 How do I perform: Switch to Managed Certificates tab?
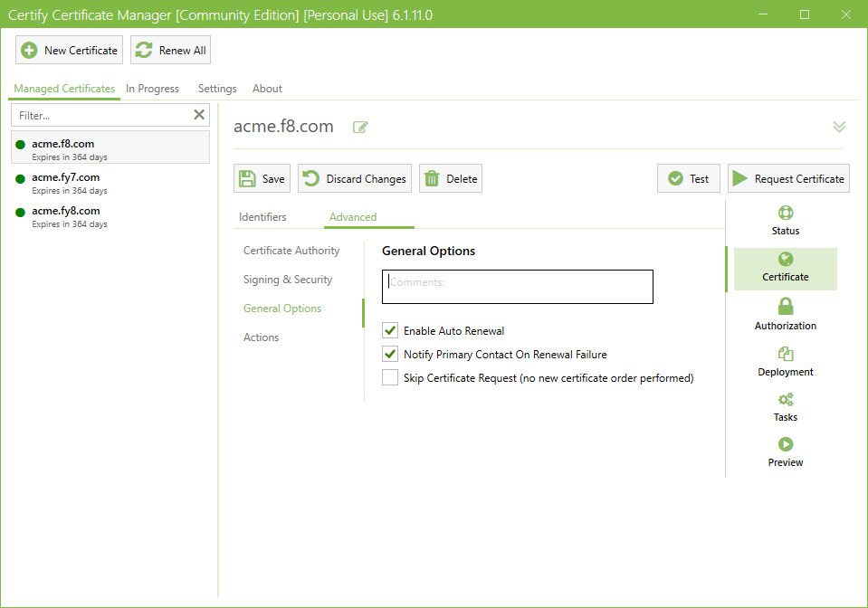64,89
